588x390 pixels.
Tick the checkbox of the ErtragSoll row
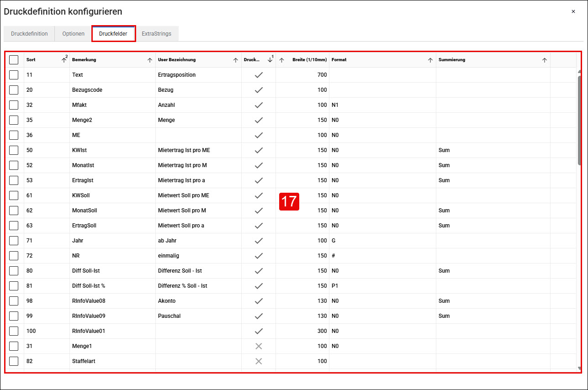(x=14, y=226)
